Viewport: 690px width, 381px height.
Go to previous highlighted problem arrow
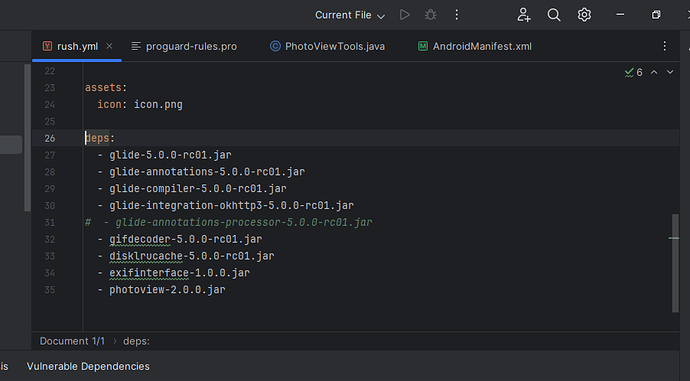(x=654, y=72)
